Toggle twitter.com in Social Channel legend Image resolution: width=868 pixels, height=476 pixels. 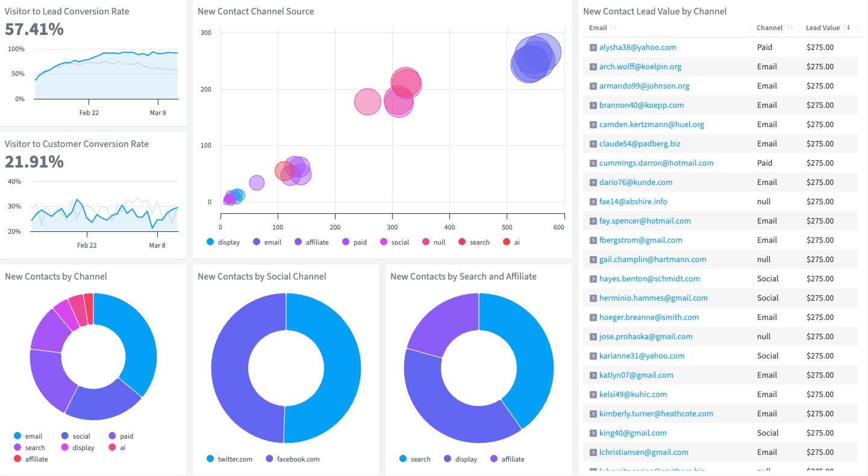tap(229, 459)
